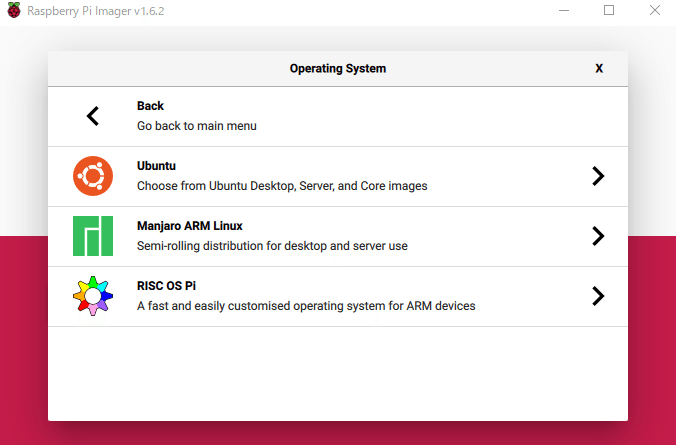Viewport: 676px width, 445px height.
Task: Click the Manjaro green logo icon
Action: tap(93, 236)
